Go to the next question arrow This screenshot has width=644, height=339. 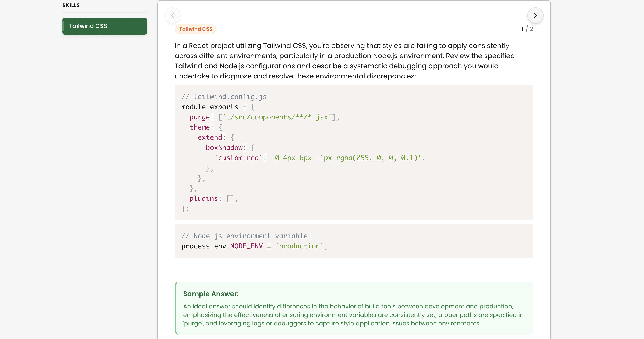click(x=535, y=15)
